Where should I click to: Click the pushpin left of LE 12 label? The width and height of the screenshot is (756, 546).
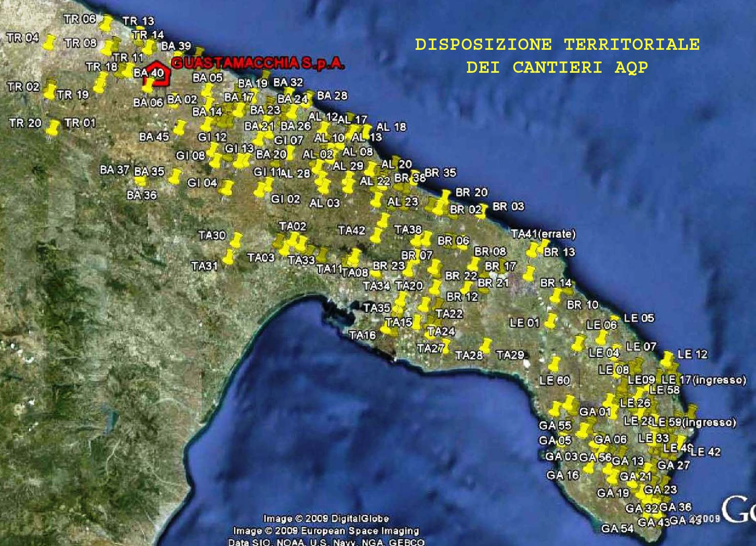(667, 359)
